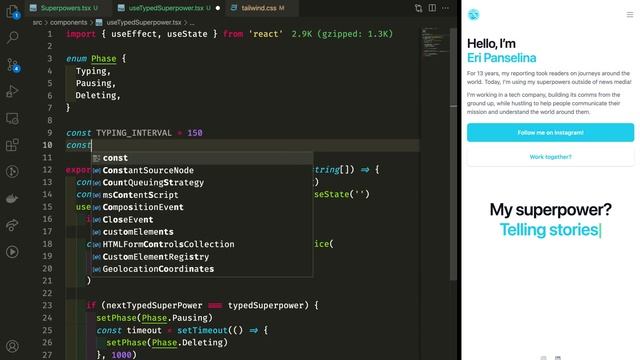Image resolution: width=640 pixels, height=360 pixels.
Task: Split the editor right
Action: pos(432,8)
